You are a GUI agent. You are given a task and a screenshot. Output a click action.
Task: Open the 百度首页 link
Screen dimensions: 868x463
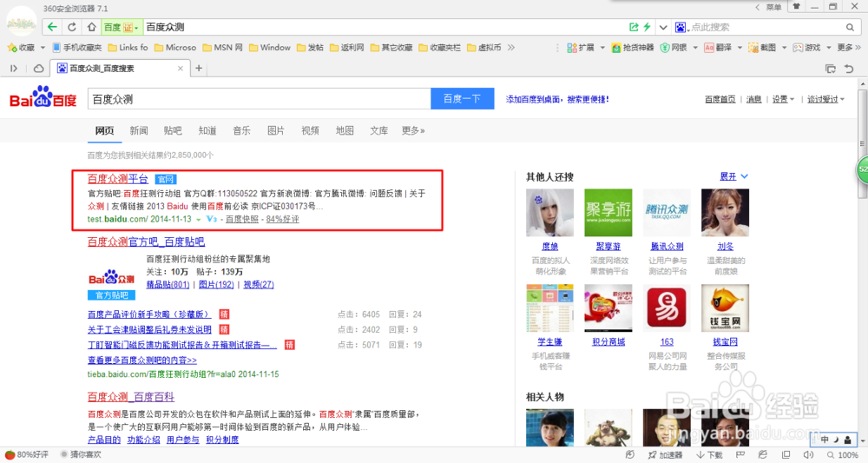tap(720, 99)
